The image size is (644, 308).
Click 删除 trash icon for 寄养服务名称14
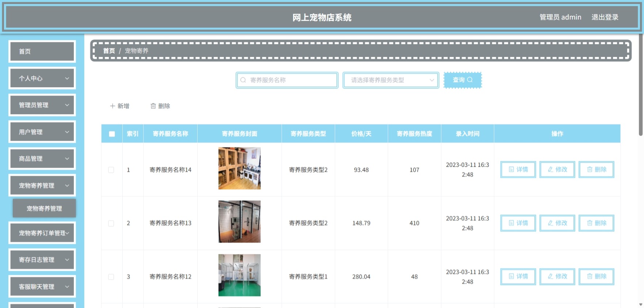[589, 169]
